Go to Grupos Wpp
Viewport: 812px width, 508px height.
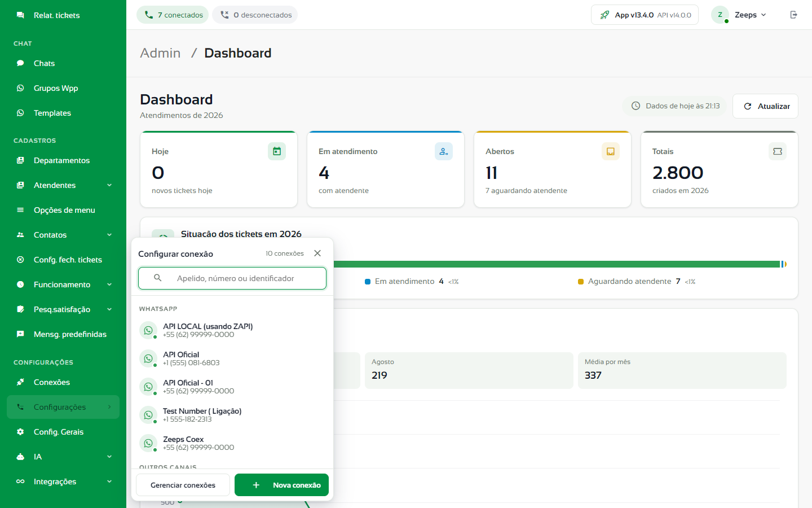[x=63, y=88]
